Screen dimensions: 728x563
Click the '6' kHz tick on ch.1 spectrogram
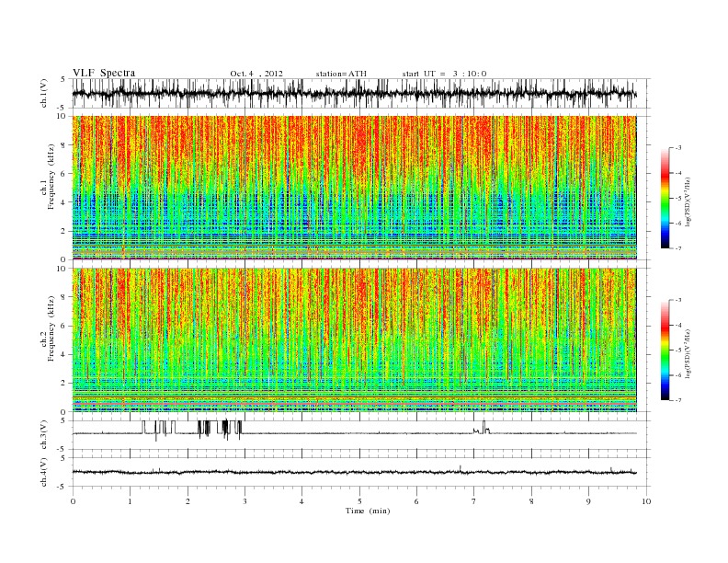click(64, 174)
